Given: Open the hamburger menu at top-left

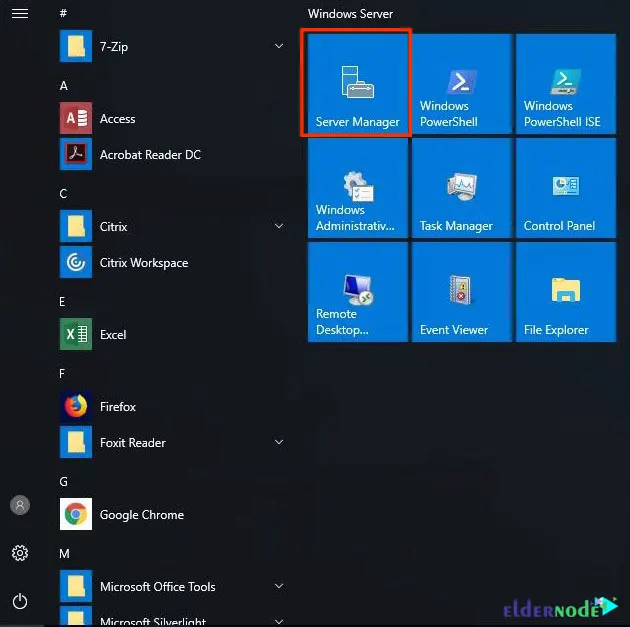Looking at the screenshot, I should (x=20, y=14).
